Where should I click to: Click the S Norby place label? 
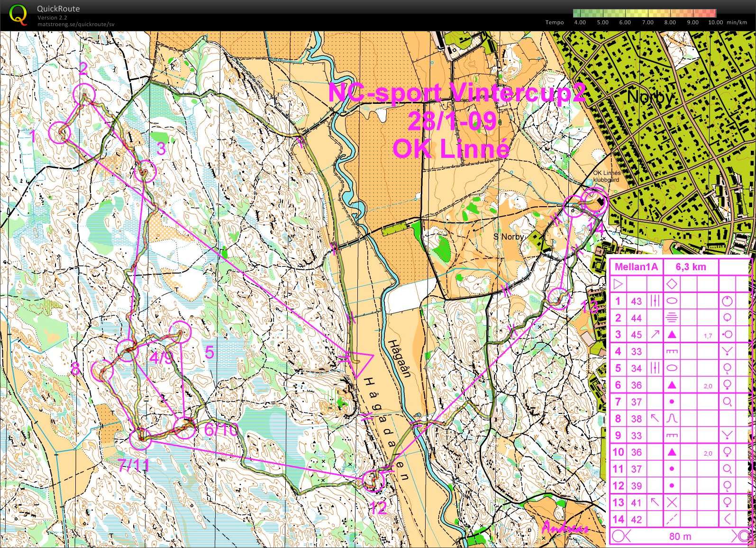pos(509,237)
